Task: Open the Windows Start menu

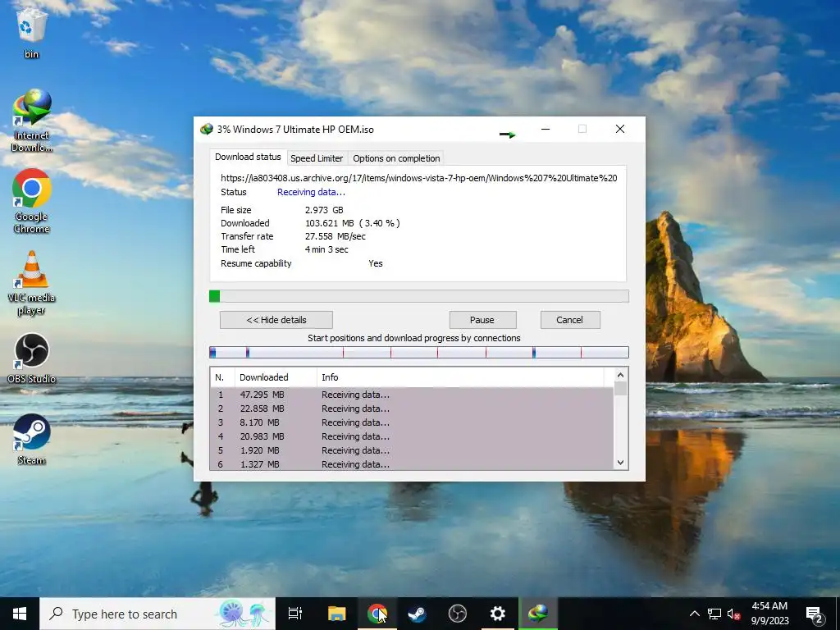Action: (20, 614)
